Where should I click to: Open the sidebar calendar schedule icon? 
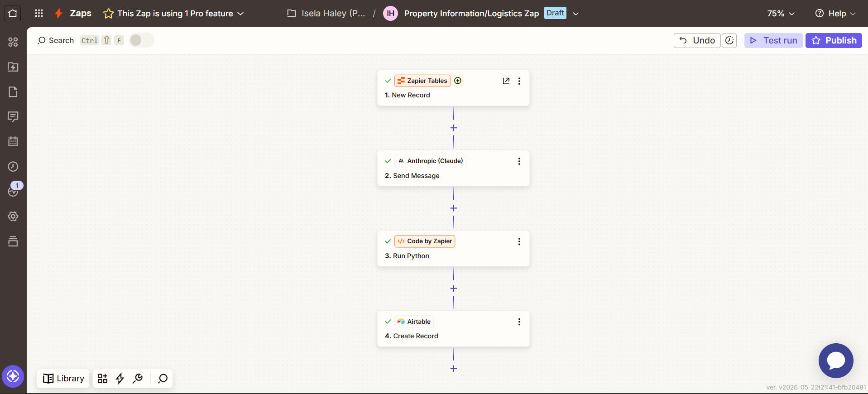13,142
